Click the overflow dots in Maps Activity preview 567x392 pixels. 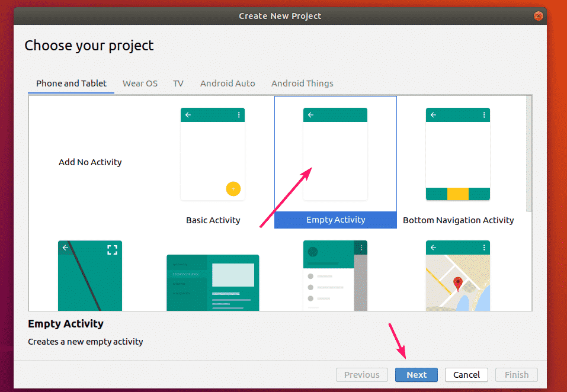click(x=484, y=248)
